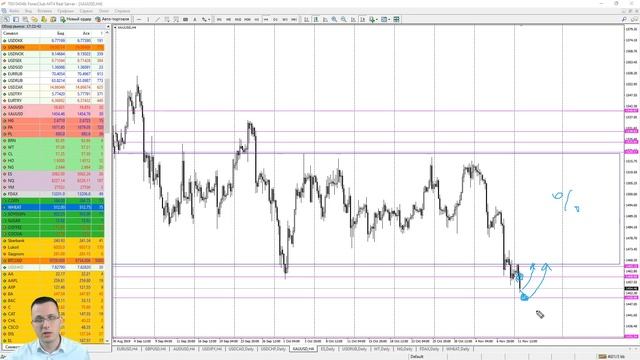Click the Символ column header
This screenshot has height=360, width=640.
click(20, 33)
